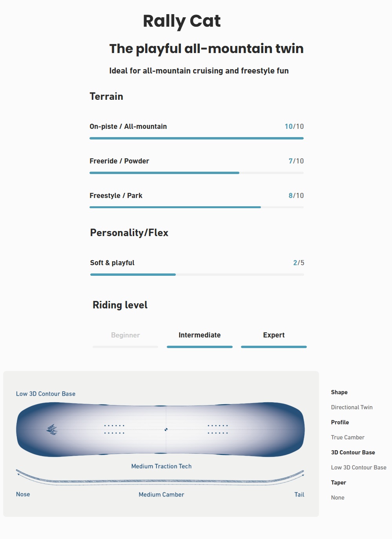Click the Jones logo on the snowboard nose
The height and width of the screenshot is (539, 392).
point(52,429)
